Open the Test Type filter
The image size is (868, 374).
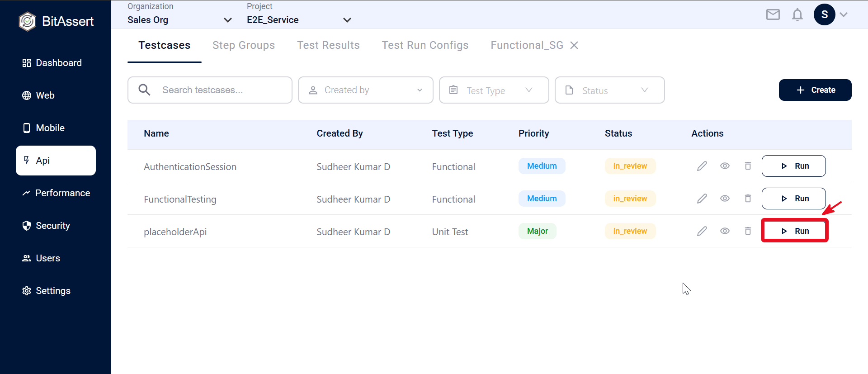click(x=494, y=90)
